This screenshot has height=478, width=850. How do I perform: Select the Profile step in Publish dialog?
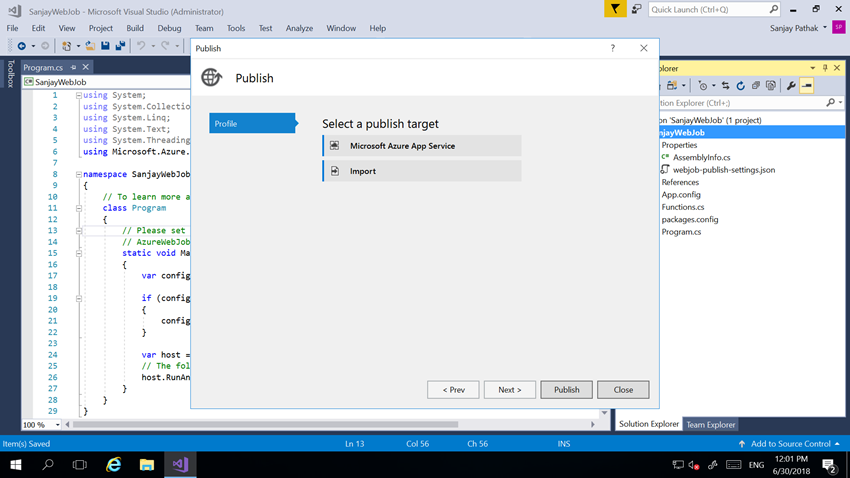coord(252,124)
